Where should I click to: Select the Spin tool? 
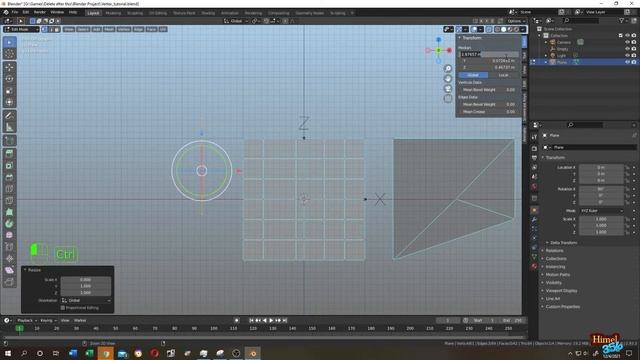click(9, 224)
